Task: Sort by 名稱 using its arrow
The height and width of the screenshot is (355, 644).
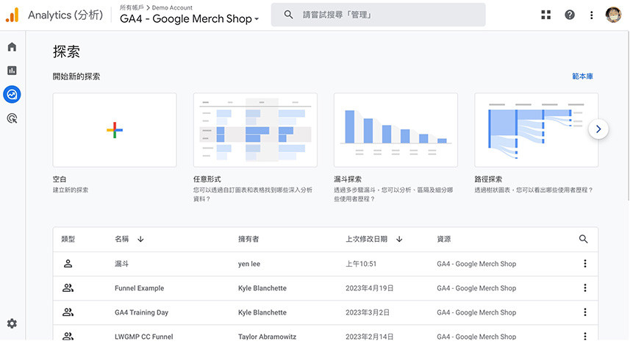Action: click(140, 239)
